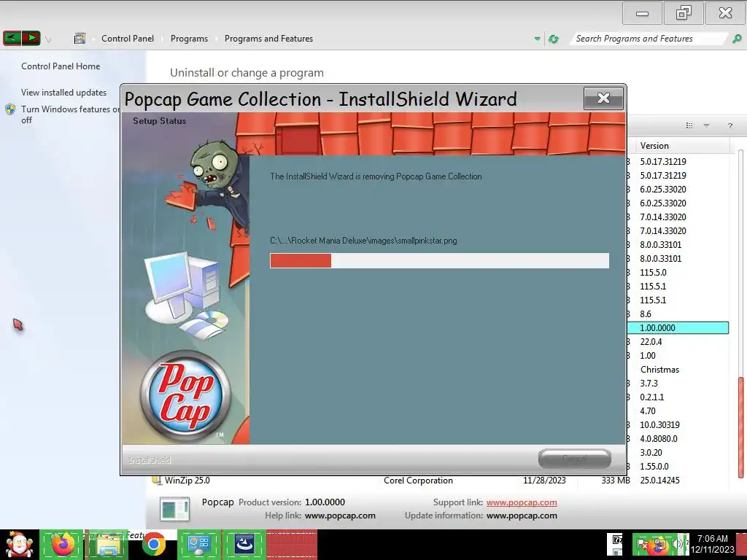Screen dimensions: 747x560
Task: Click the Popcap program thumbnail in details pane
Action: tap(174, 509)
